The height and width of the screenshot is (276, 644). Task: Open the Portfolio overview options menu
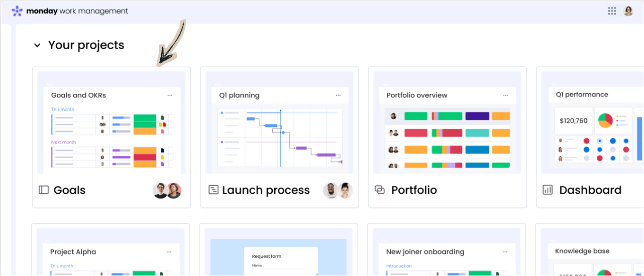(x=505, y=95)
